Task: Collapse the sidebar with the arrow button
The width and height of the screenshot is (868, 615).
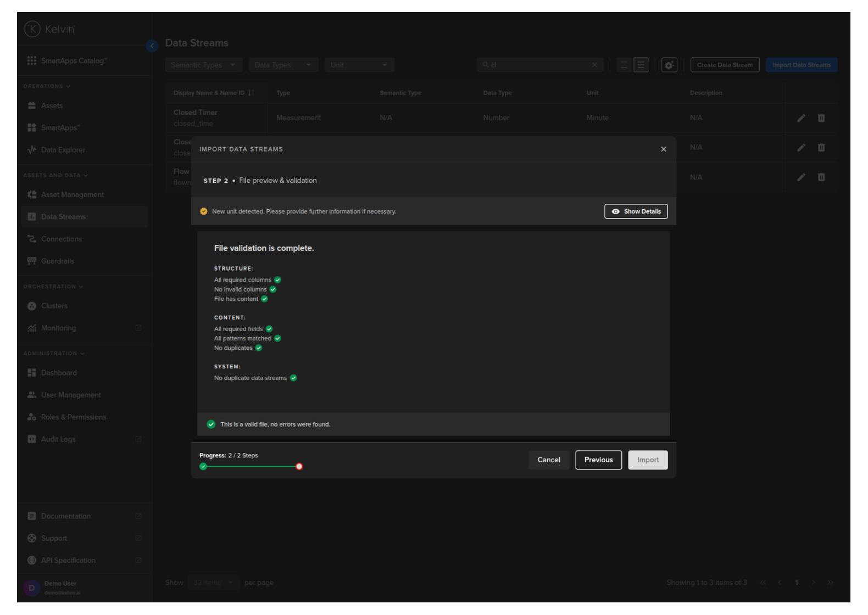Action: pos(152,46)
